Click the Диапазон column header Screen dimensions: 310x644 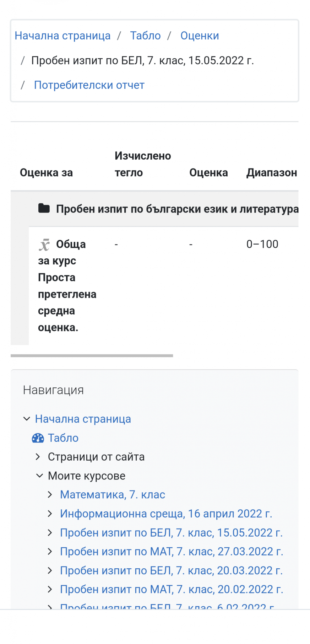[x=272, y=172]
